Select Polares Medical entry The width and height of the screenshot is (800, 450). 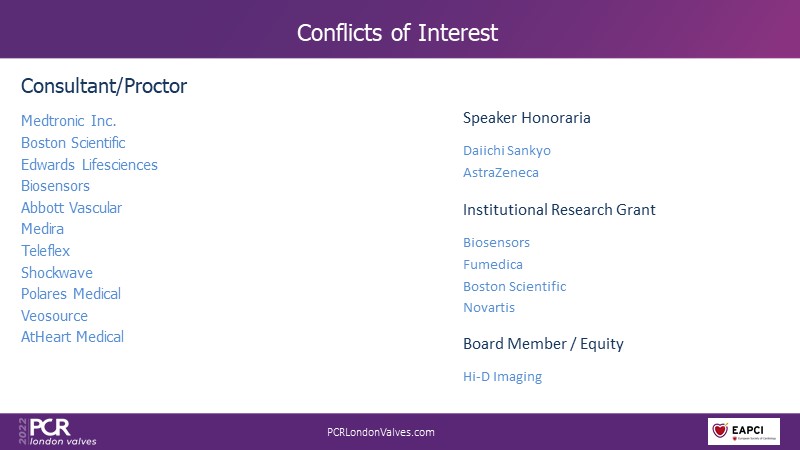click(71, 294)
